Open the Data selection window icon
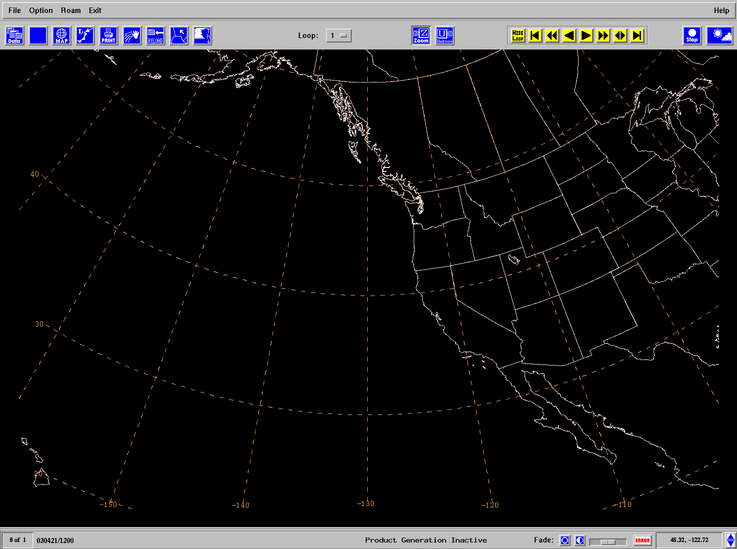This screenshot has width=737, height=549. coord(15,36)
